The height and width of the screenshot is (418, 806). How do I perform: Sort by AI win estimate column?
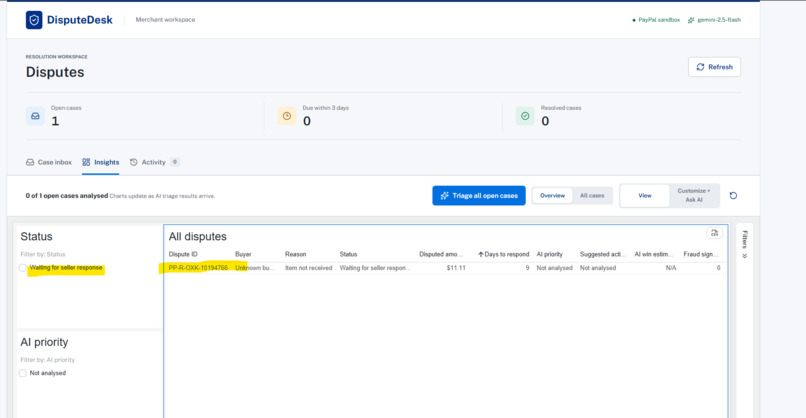[653, 254]
